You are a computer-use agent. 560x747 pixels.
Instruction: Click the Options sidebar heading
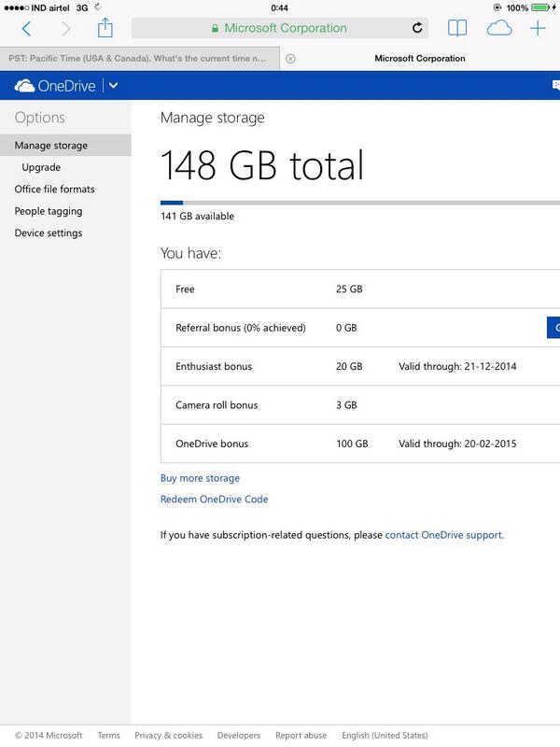39,118
